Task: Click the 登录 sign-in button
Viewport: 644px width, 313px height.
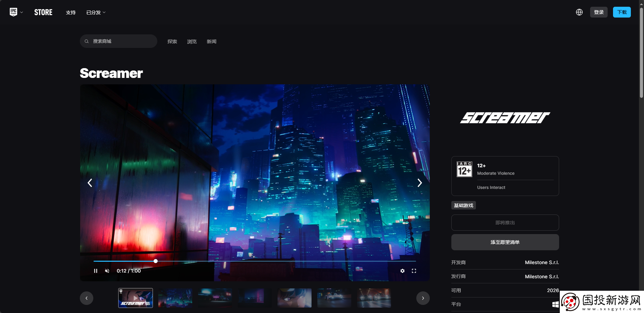Action: (599, 12)
